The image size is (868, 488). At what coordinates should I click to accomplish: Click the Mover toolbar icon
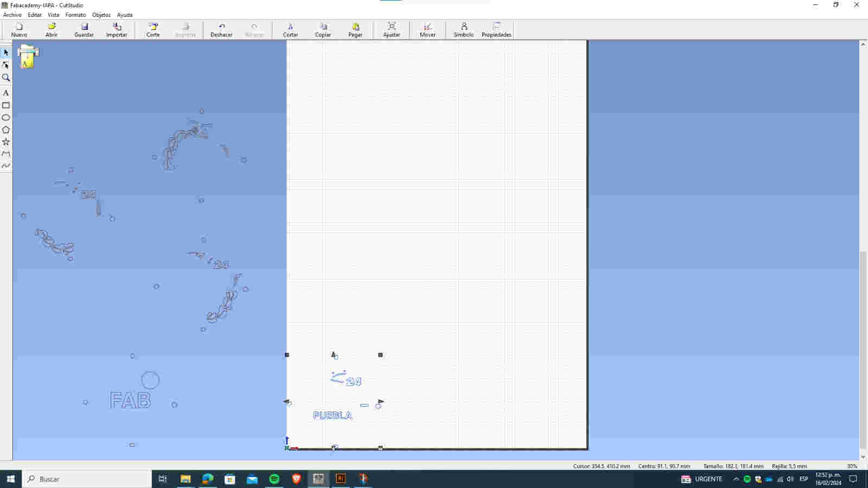click(427, 30)
